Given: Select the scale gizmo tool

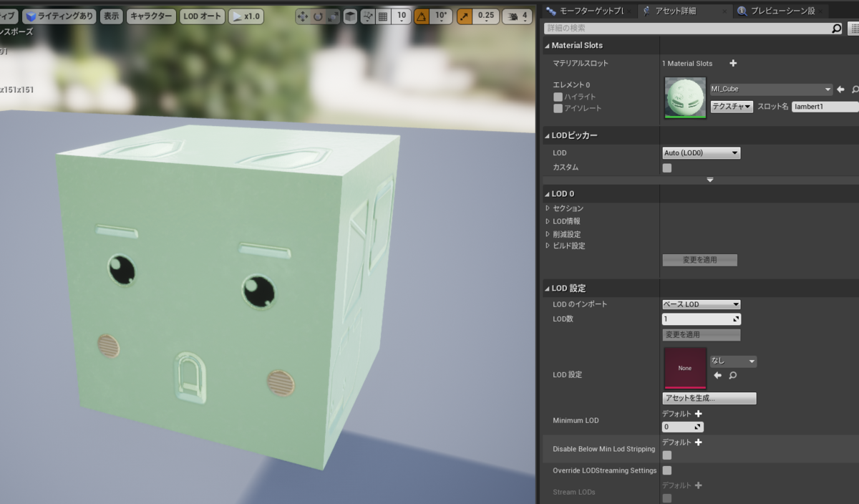Looking at the screenshot, I should (333, 16).
